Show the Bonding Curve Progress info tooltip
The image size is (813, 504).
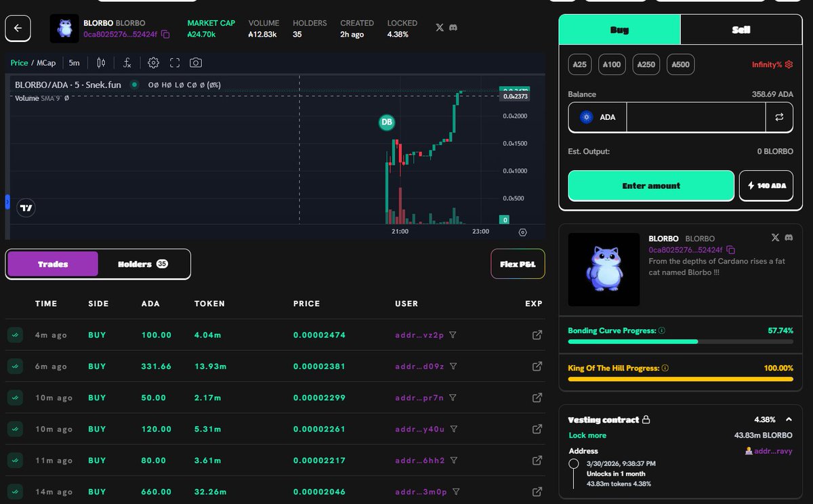point(662,331)
